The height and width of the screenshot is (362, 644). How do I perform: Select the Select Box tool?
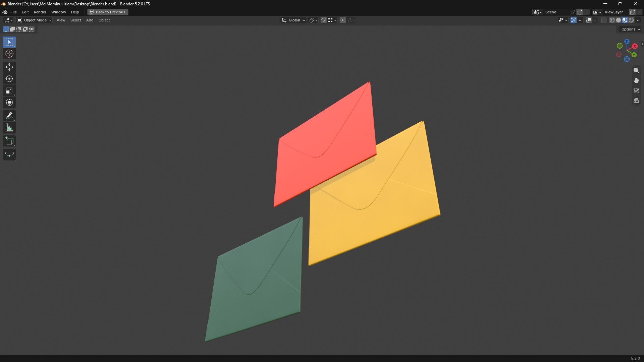coord(9,42)
